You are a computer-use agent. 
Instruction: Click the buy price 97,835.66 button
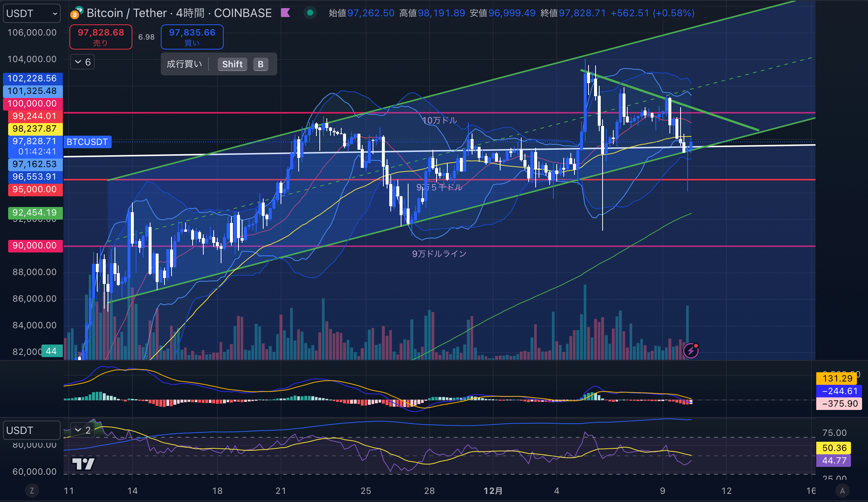[x=192, y=37]
